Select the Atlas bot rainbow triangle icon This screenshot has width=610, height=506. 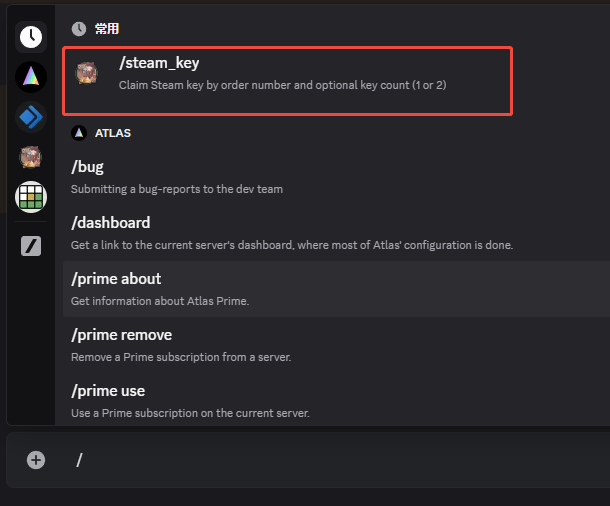tap(31, 77)
